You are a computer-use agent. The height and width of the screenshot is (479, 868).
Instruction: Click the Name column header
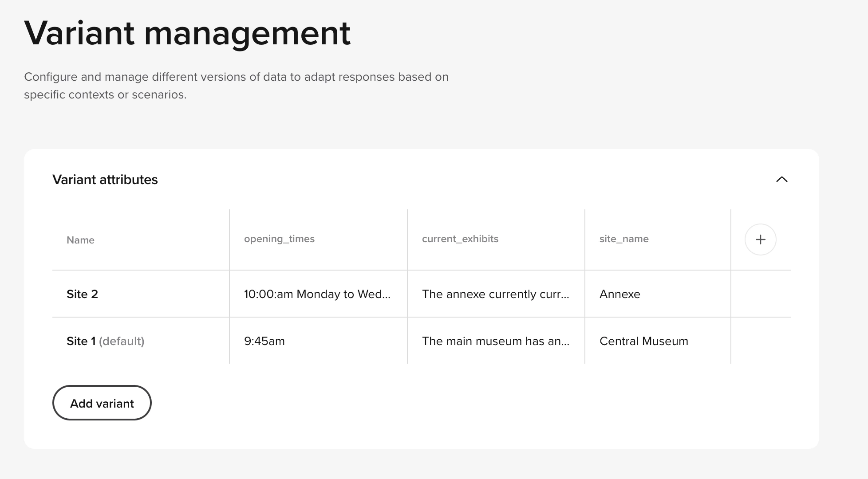click(x=80, y=240)
